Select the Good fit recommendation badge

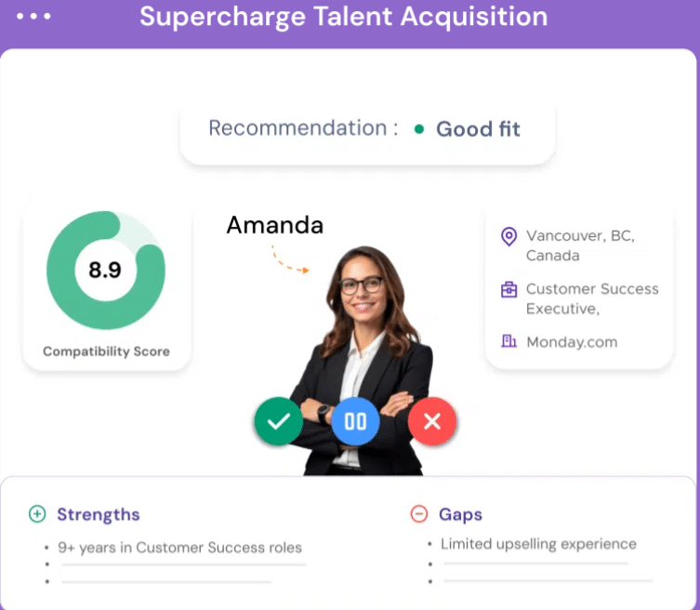point(468,129)
